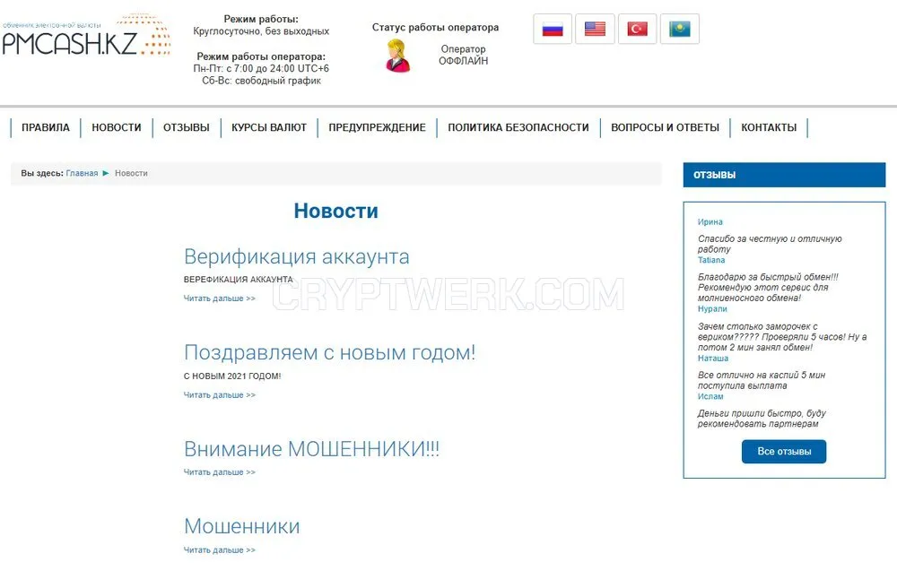Click the operator avatar icon

[398, 56]
